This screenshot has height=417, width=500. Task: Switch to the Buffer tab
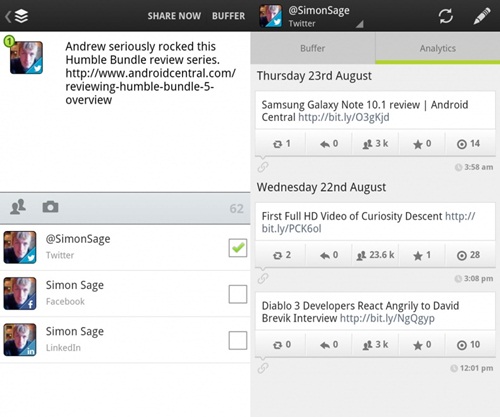[313, 48]
